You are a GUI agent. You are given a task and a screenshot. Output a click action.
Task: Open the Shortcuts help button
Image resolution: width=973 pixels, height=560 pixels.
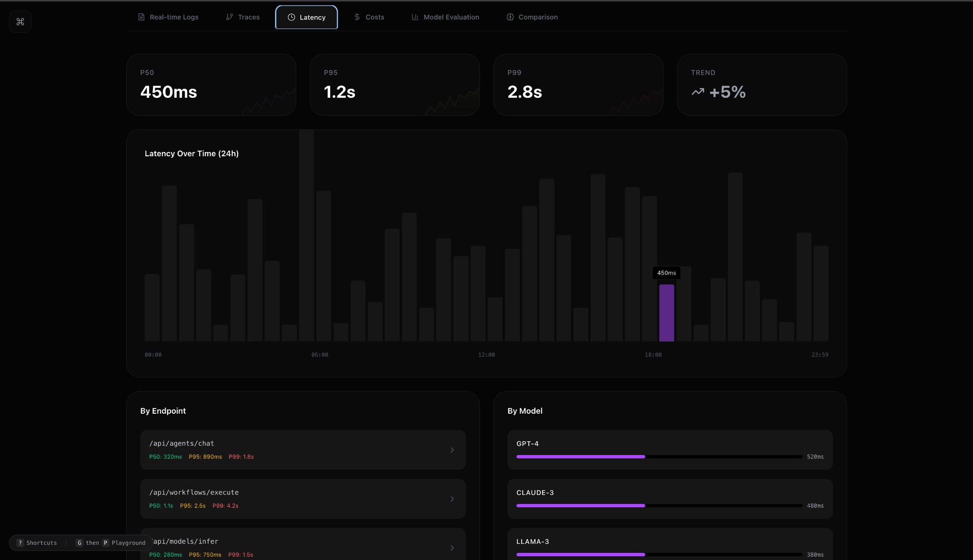[x=37, y=542]
